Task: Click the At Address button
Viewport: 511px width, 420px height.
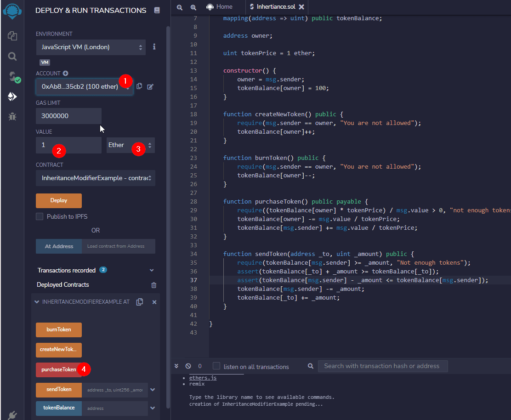Action: click(x=59, y=246)
